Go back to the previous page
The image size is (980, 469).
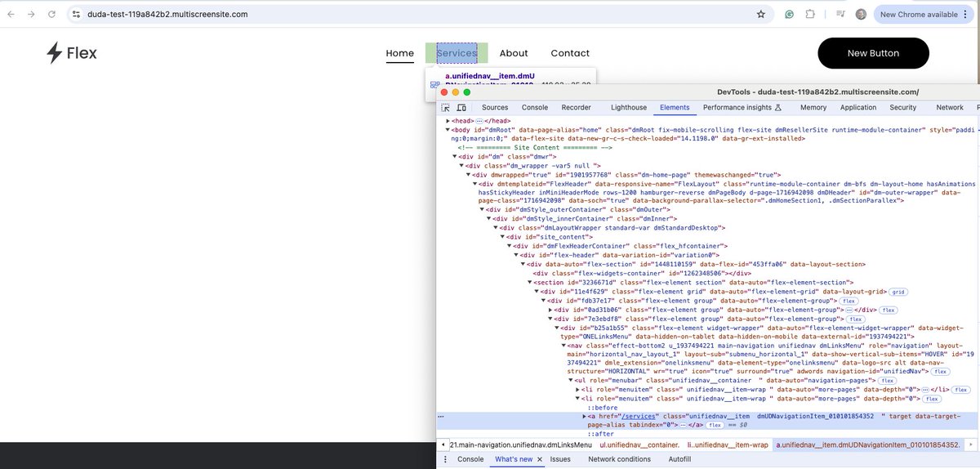11,14
